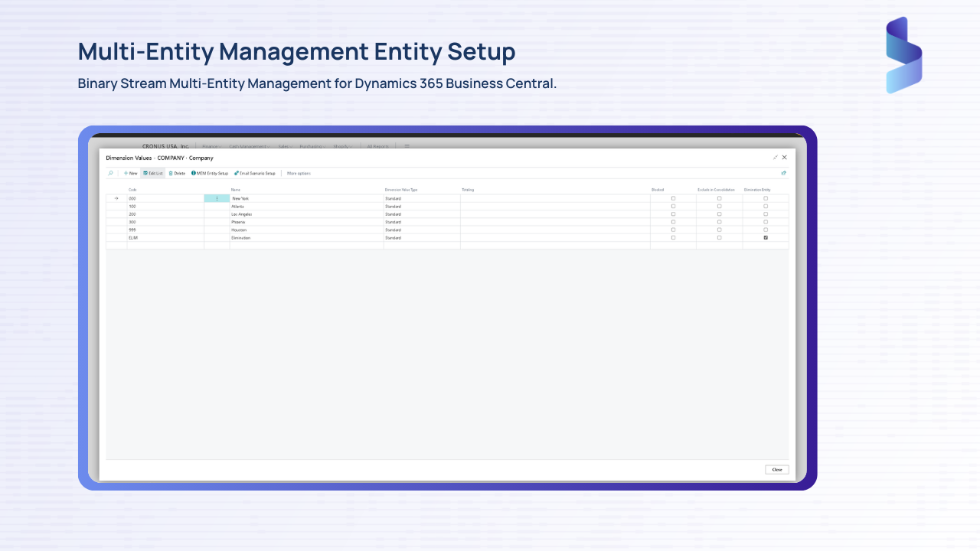
Task: Uncheck Elimination Entity for ELIM row
Action: click(766, 238)
